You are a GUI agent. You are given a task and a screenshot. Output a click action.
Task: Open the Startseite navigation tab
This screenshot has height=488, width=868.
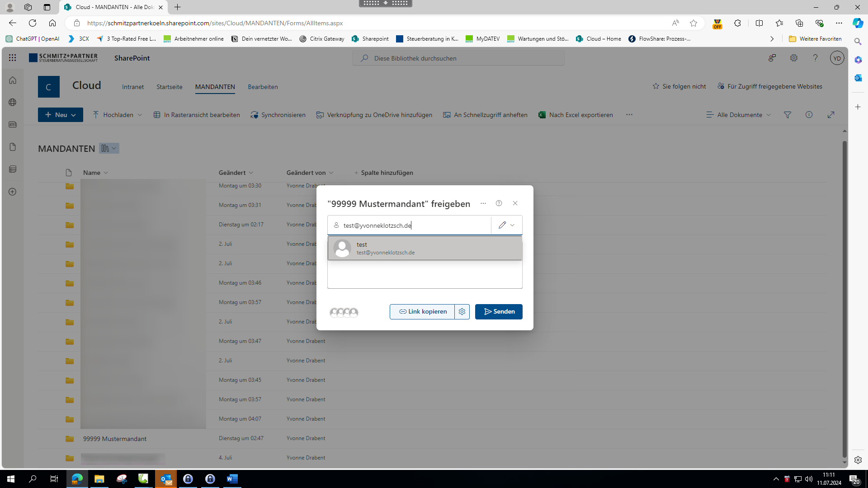169,87
